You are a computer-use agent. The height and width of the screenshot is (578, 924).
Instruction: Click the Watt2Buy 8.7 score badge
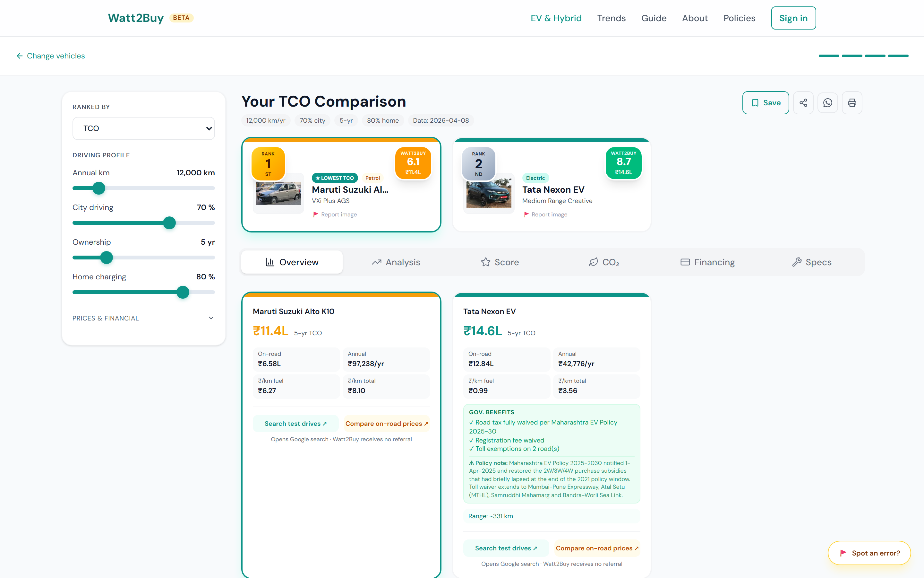coord(623,162)
